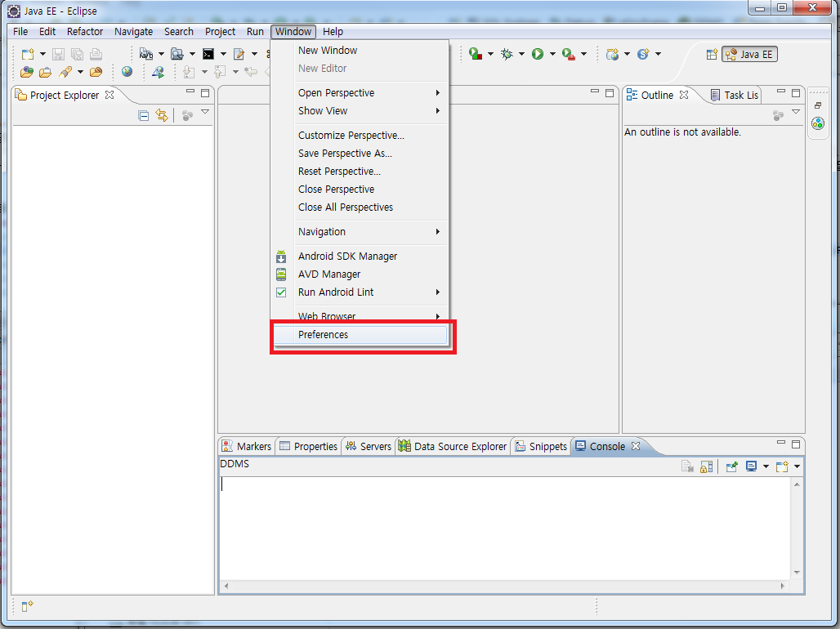Click the Pin Console icon
The width and height of the screenshot is (840, 629).
point(732,466)
